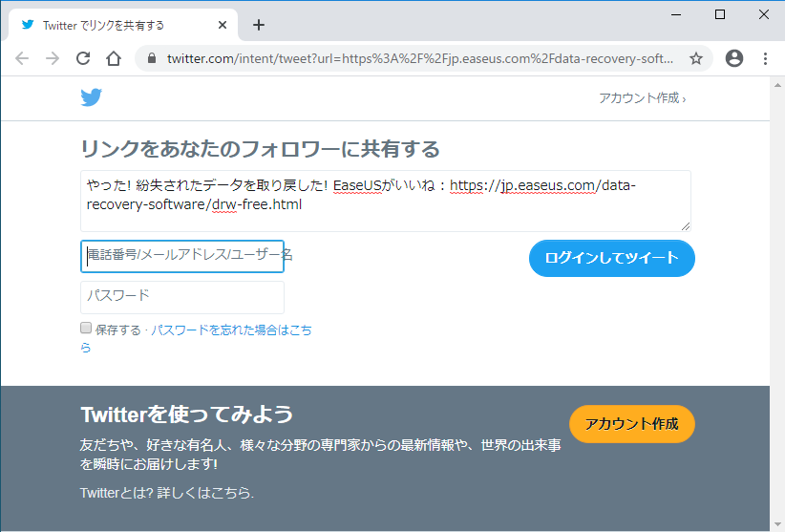785x532 pixels.
Task: Click the orange アカウント作成 button
Action: pos(631,424)
